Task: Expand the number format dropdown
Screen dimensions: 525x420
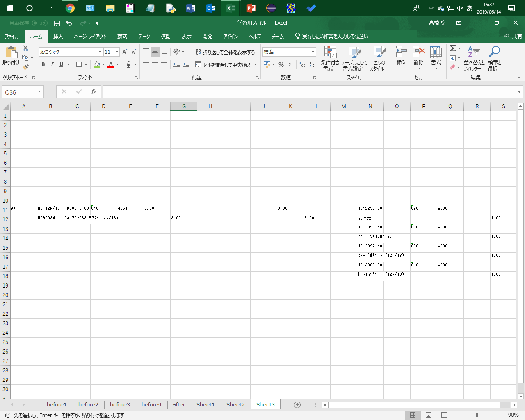Action: (313, 52)
